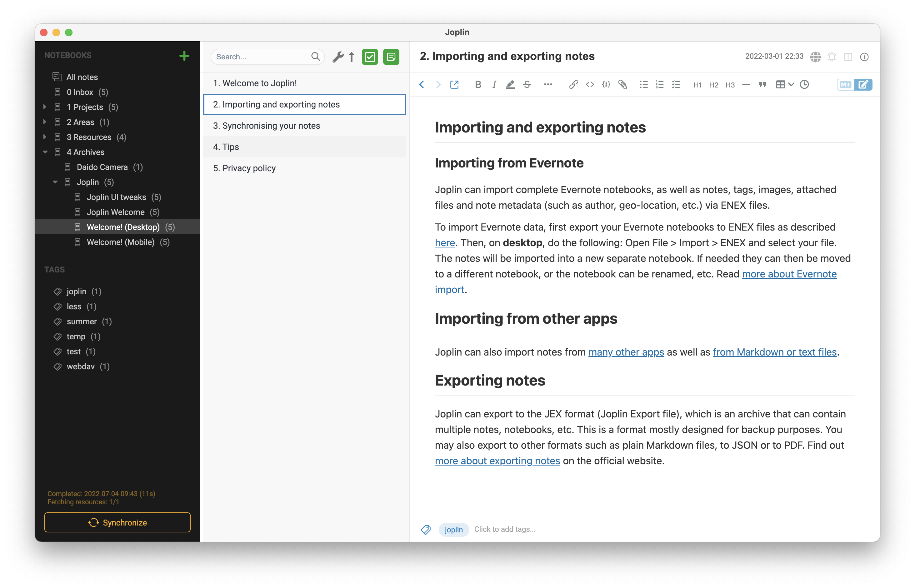
Task: Click the bold formatting icon
Action: [478, 84]
